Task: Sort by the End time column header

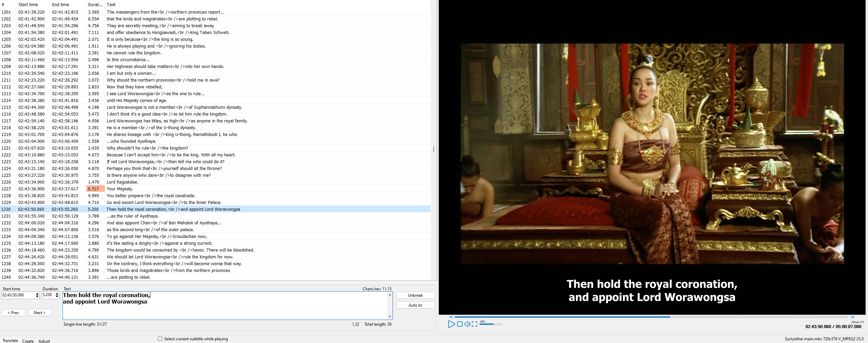Action: (68, 4)
